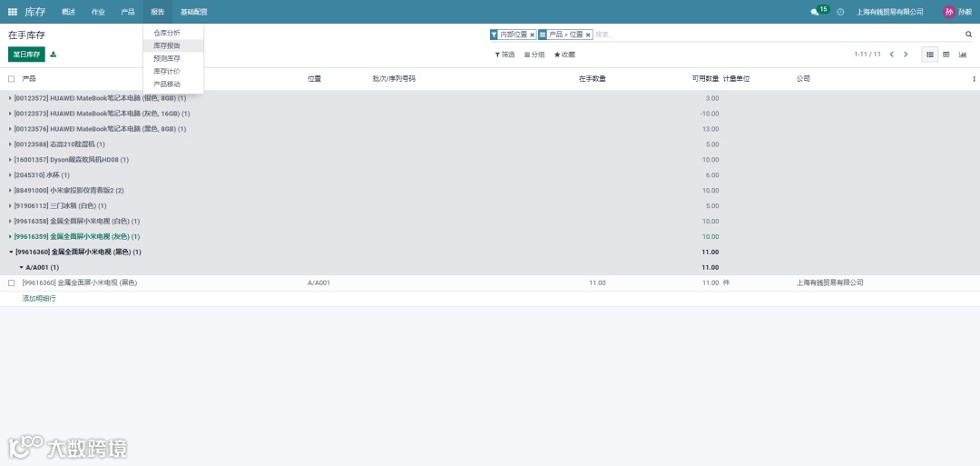Switch to list view

(930, 55)
